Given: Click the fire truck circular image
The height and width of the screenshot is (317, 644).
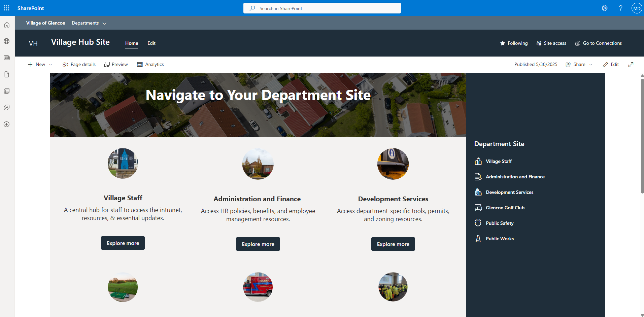Looking at the screenshot, I should [x=258, y=287].
